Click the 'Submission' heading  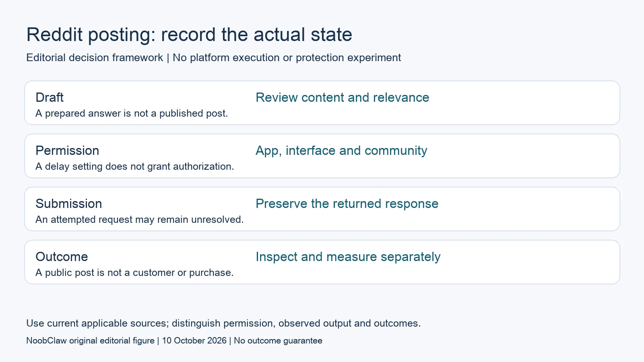pos(69,204)
